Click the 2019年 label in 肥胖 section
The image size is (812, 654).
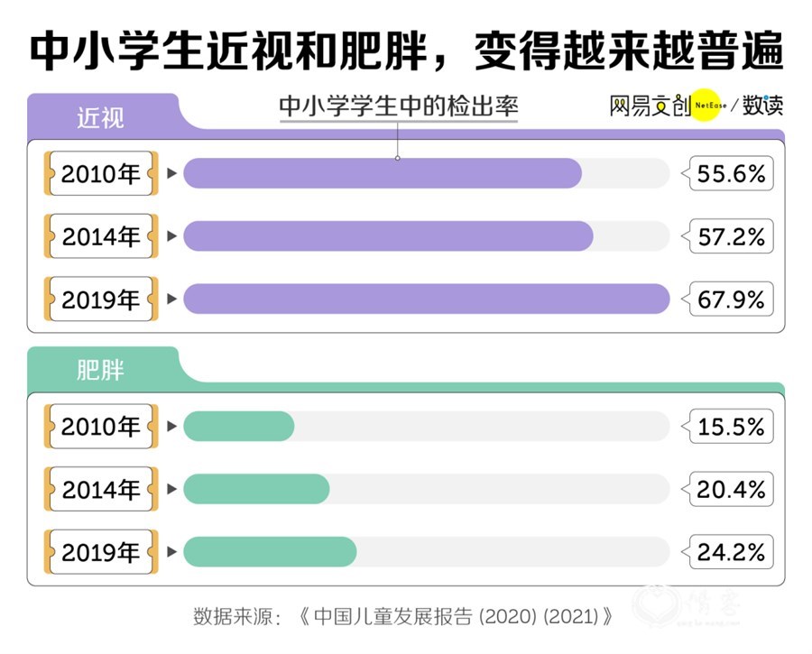pos(101,552)
